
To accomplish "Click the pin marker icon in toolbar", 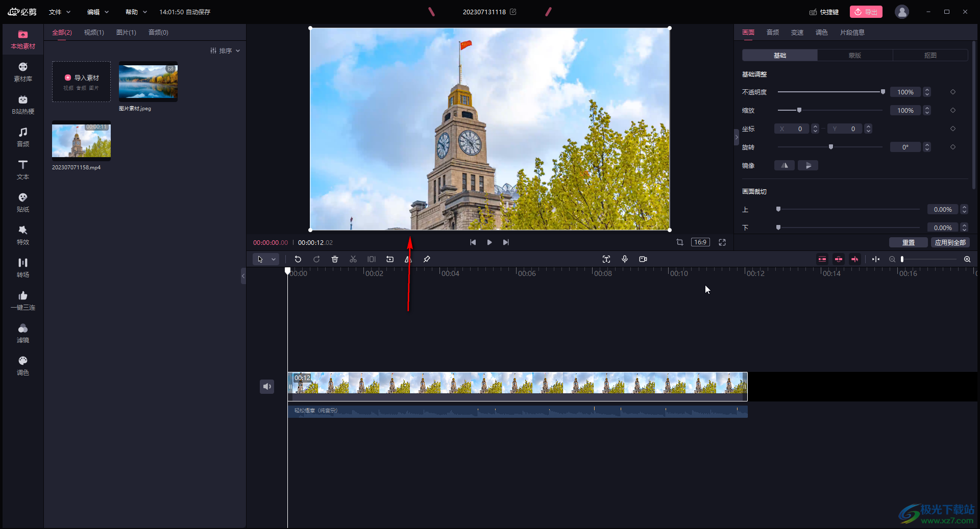I will click(x=427, y=259).
